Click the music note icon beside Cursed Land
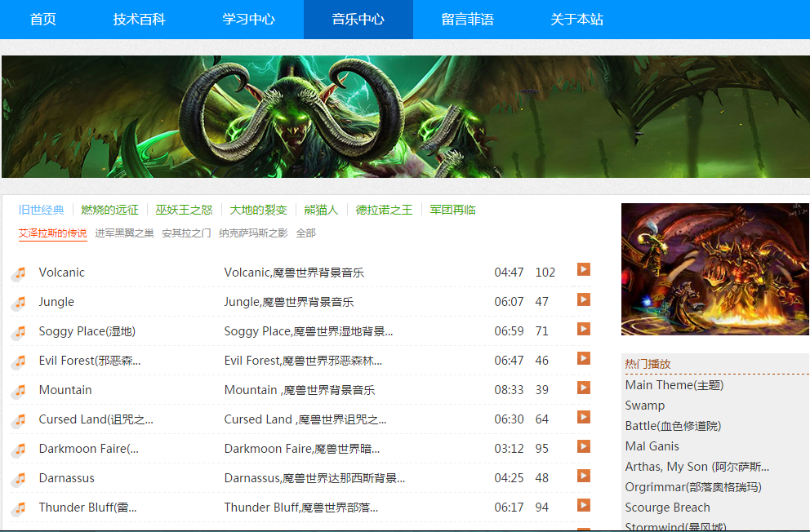Screen dimensions: 810x532 tap(20, 420)
